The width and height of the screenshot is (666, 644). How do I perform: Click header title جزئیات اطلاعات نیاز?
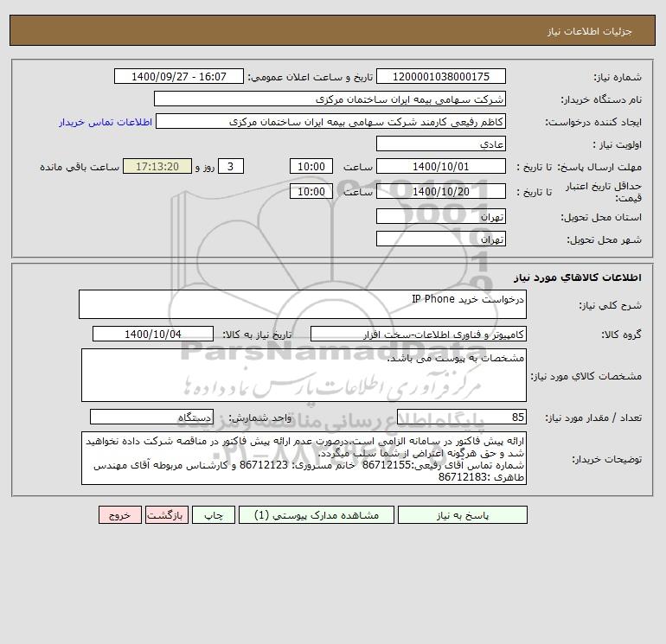pyautogui.click(x=590, y=31)
